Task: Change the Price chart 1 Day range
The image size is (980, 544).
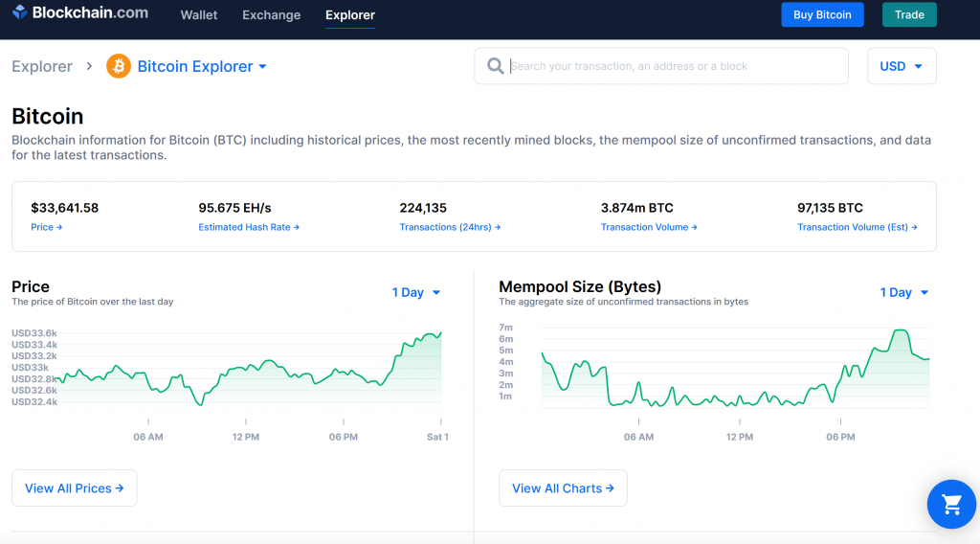Action: (x=416, y=293)
